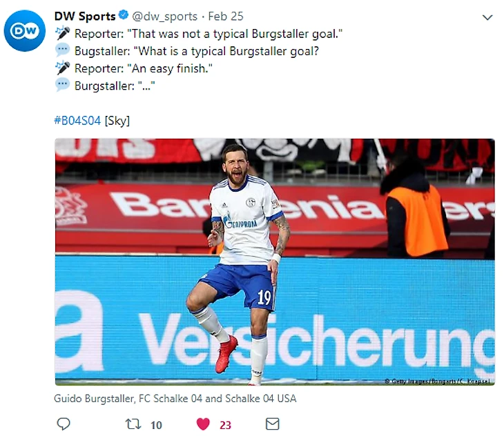Reply using the speech bubble icon
504x438 pixels.
tap(64, 424)
